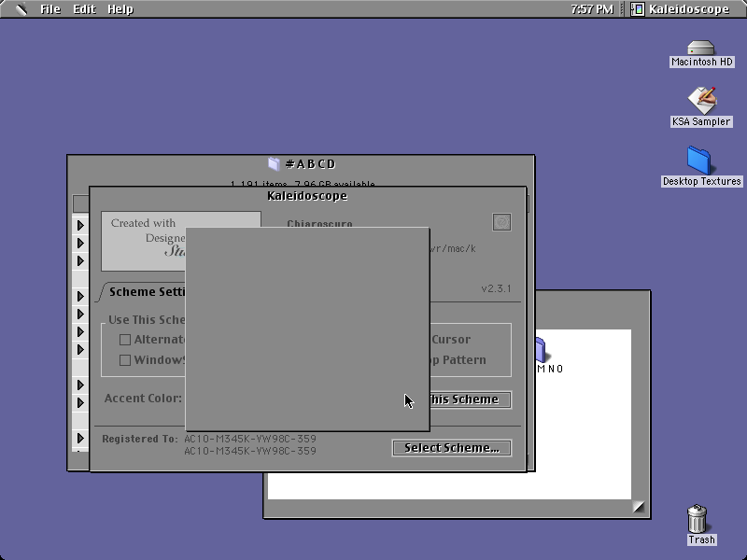Click the Cursor option label
Screen dimensions: 747x560
451,340
